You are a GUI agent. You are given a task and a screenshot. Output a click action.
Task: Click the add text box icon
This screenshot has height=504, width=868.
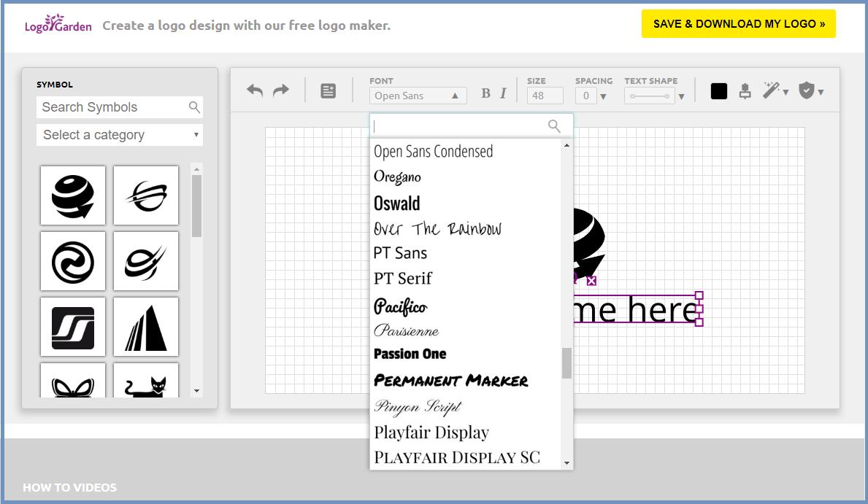click(x=329, y=91)
